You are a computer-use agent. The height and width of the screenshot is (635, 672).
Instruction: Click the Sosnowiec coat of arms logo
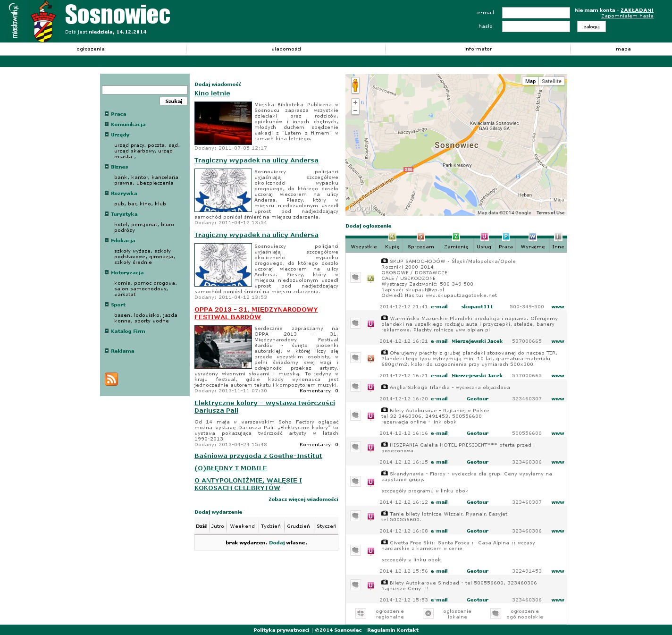[x=43, y=22]
